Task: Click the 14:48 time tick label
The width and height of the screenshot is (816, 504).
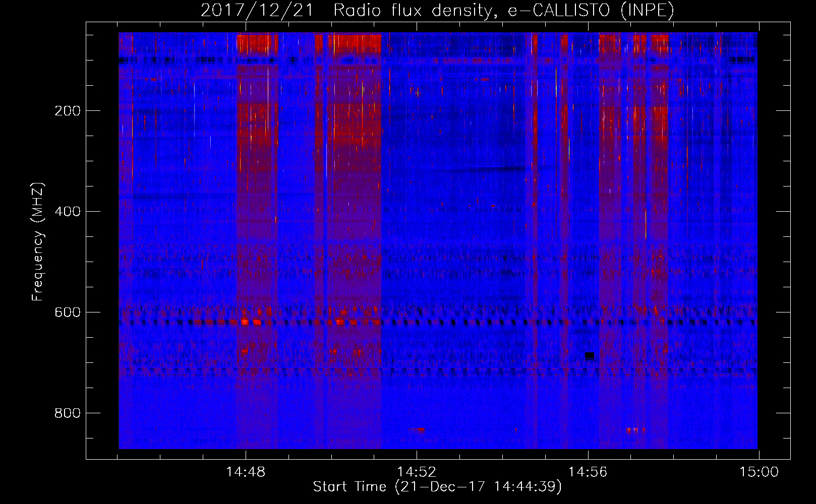Action: pos(246,472)
